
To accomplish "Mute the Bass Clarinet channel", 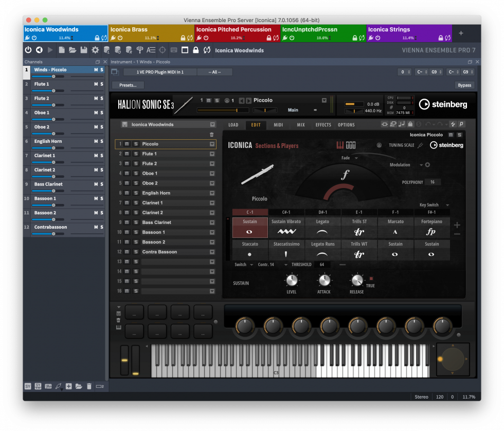I will coord(96,184).
